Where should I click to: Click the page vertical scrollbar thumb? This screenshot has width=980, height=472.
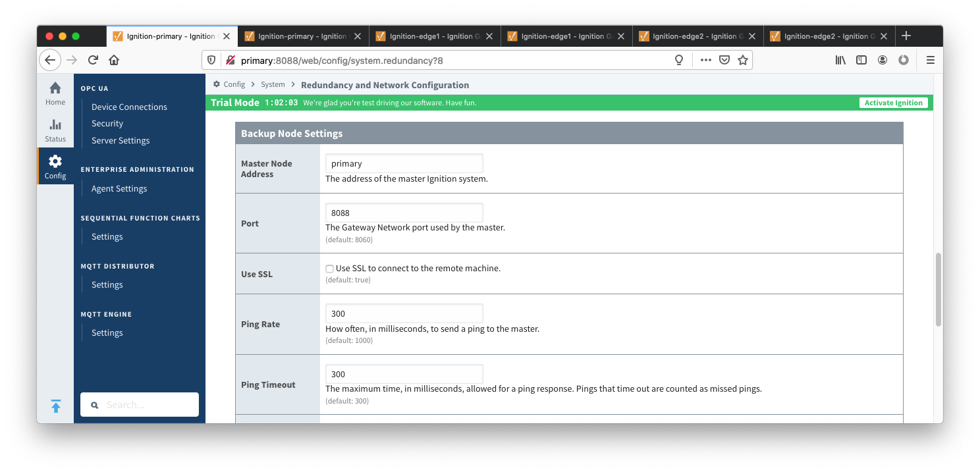[x=939, y=290]
